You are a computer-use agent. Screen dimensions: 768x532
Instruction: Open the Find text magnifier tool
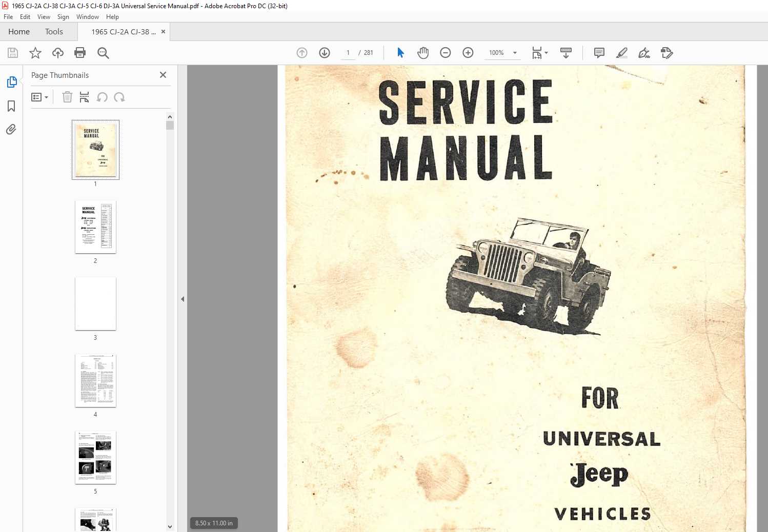103,53
